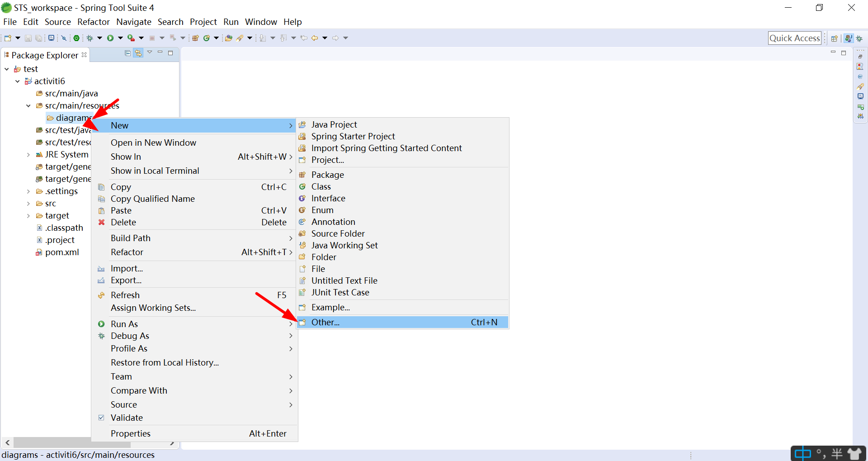Open the File menu
The image size is (868, 461).
(10, 22)
